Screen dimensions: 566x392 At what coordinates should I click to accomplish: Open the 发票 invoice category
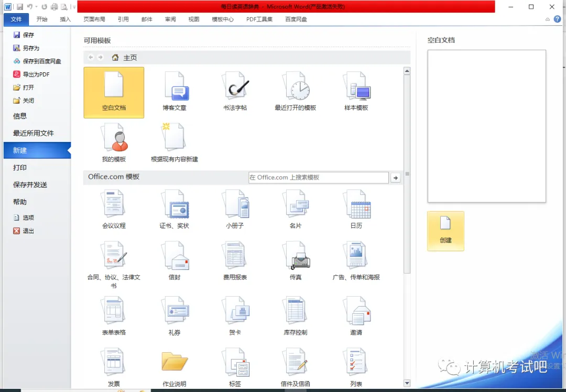pyautogui.click(x=114, y=367)
